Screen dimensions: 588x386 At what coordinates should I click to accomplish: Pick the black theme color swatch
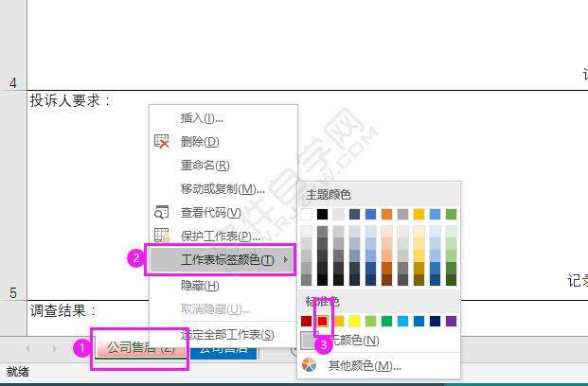tap(322, 215)
